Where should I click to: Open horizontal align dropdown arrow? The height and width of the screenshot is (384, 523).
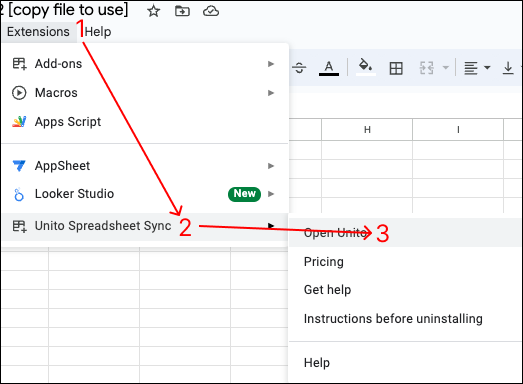coord(487,68)
